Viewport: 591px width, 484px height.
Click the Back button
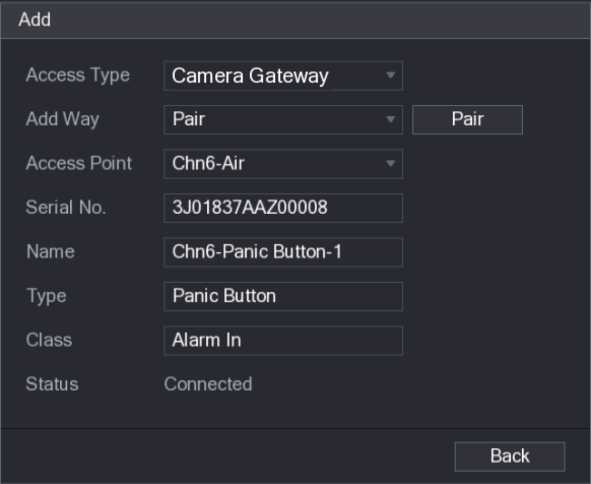click(x=510, y=456)
